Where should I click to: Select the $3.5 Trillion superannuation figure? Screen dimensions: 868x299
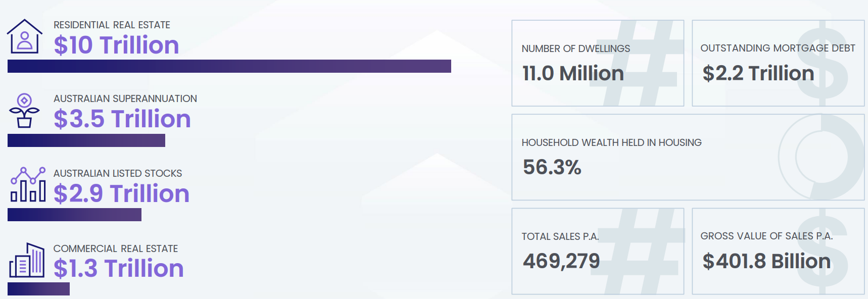(122, 119)
